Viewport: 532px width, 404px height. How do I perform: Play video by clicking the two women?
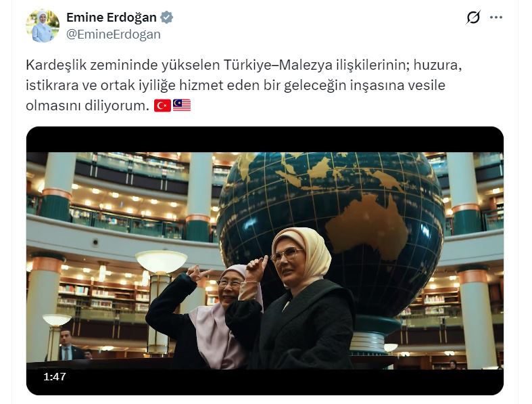(251, 299)
